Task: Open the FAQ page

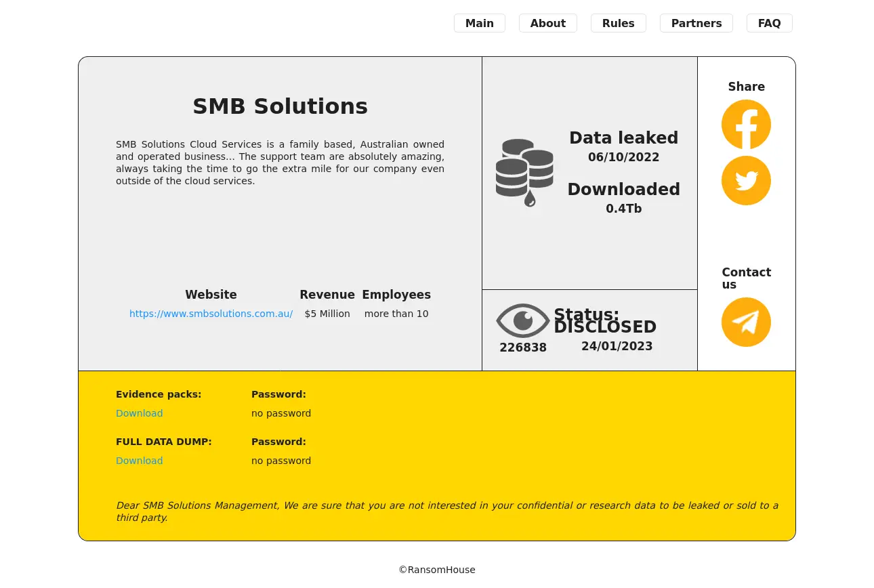Action: pyautogui.click(x=769, y=23)
